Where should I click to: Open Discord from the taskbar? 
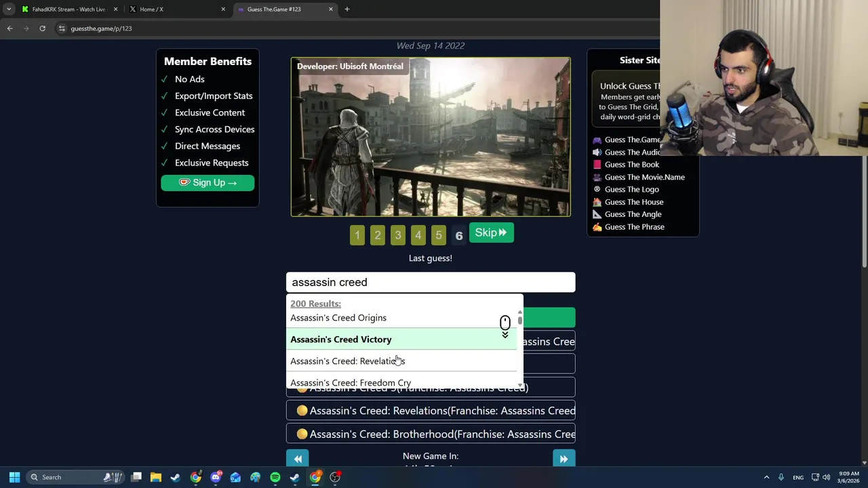pos(216,477)
